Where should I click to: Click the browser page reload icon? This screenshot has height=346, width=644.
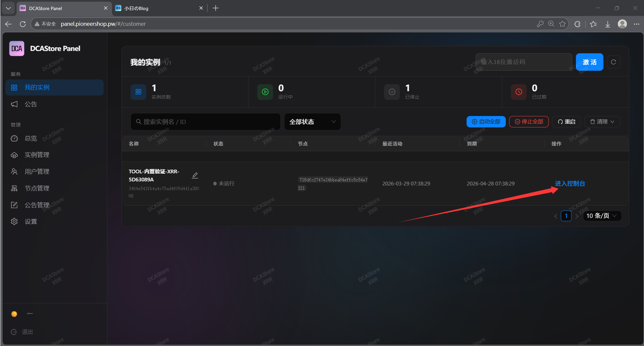(23, 24)
